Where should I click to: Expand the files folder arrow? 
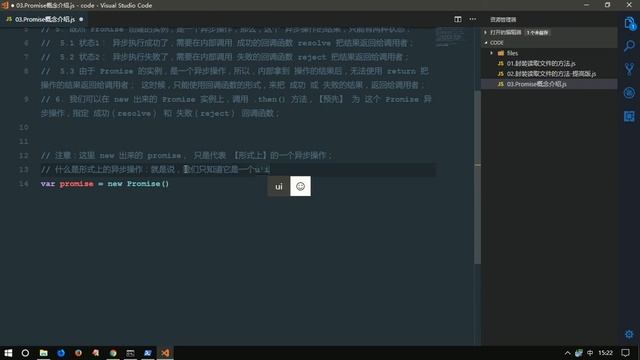tap(491, 53)
